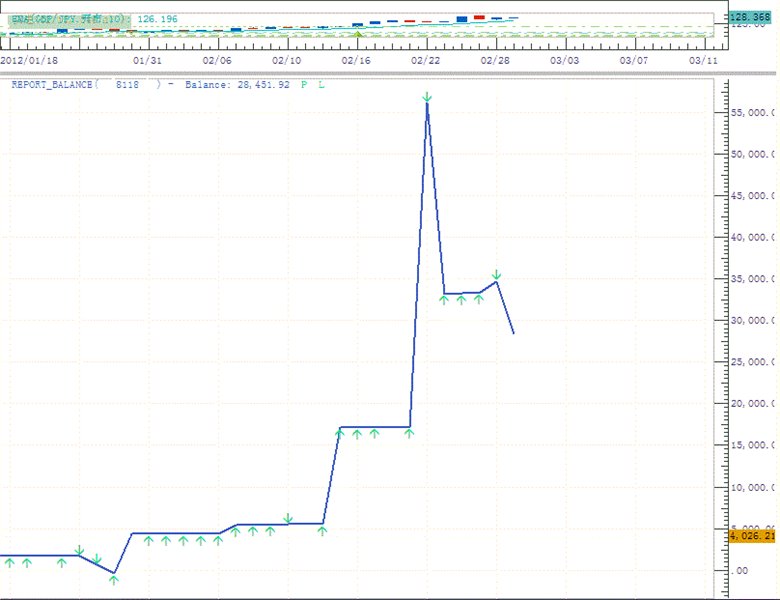Click the up arrow at the lowest balance dip
The width and height of the screenshot is (780, 600).
point(114,579)
